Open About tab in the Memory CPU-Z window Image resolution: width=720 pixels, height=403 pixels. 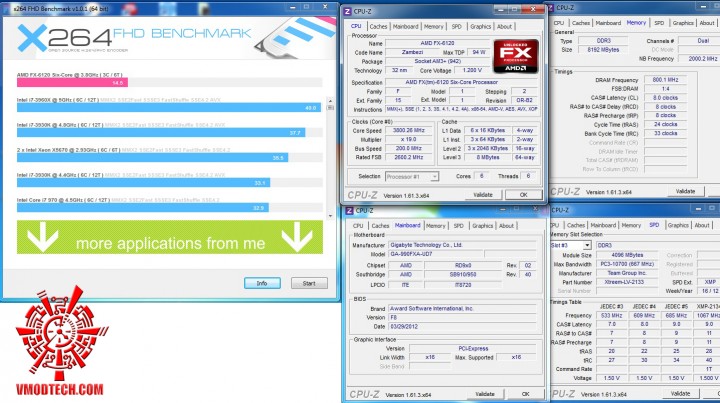tap(707, 23)
